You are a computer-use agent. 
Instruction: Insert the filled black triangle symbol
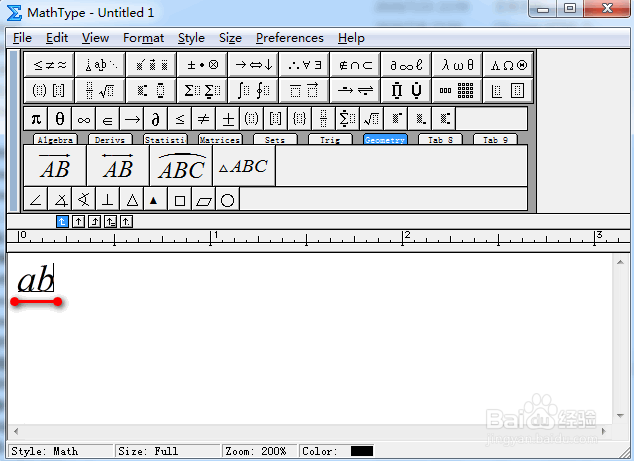[x=156, y=199]
